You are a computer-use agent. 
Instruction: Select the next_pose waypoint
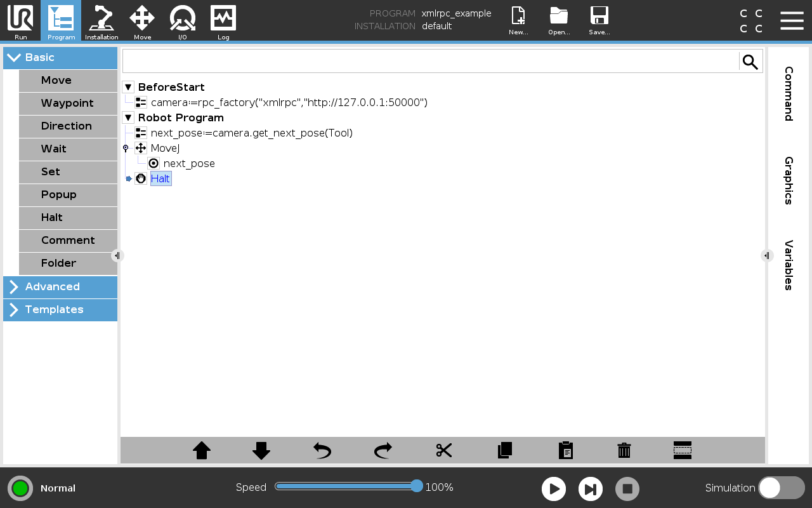pos(189,163)
